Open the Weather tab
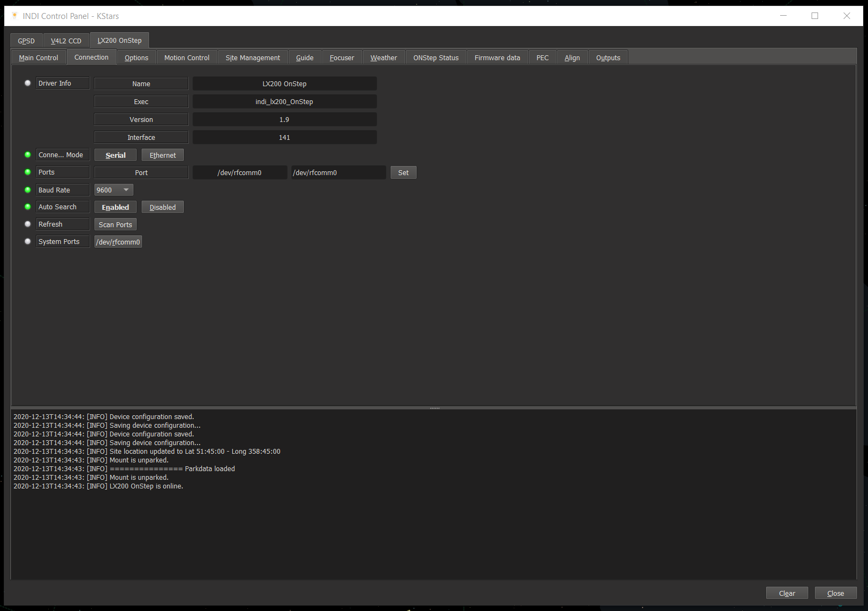The height and width of the screenshot is (611, 868). (x=384, y=58)
